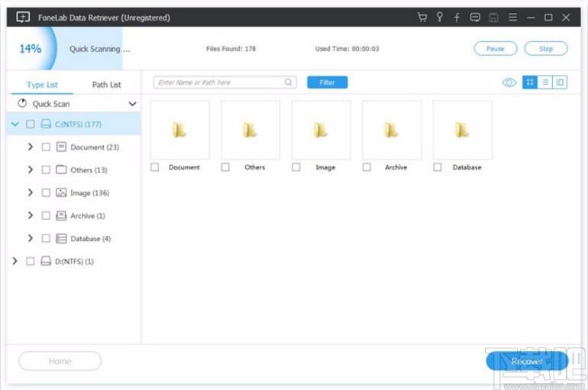Tick checkbox under Database folder thumbnail
Screen dimensions: 588x390
[x=438, y=167]
